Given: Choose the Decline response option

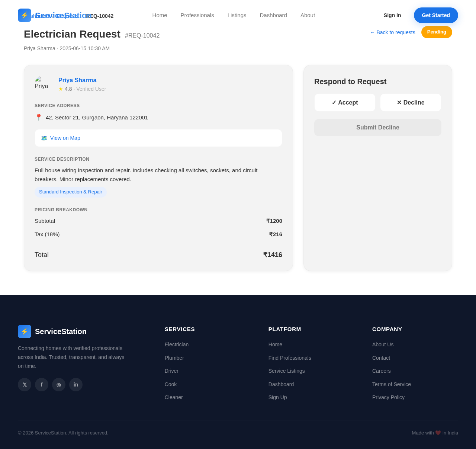Looking at the screenshot, I should tap(411, 103).
